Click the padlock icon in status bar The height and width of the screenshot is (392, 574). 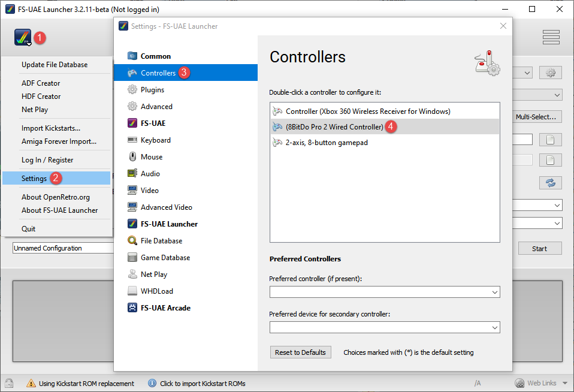click(x=9, y=383)
